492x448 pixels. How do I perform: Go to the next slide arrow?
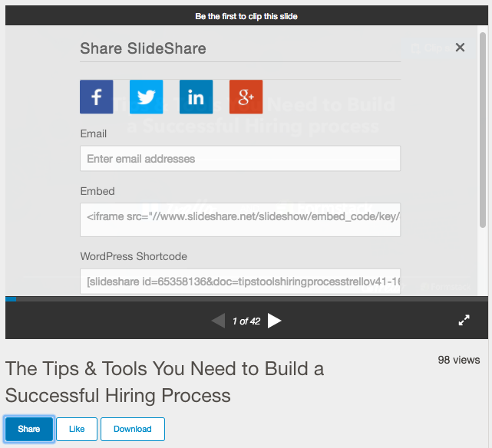(274, 321)
